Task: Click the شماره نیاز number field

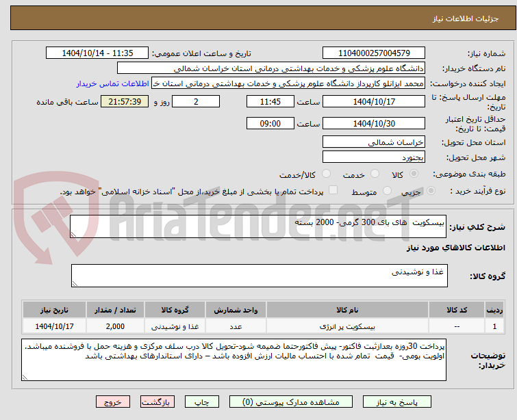Action: (374, 53)
